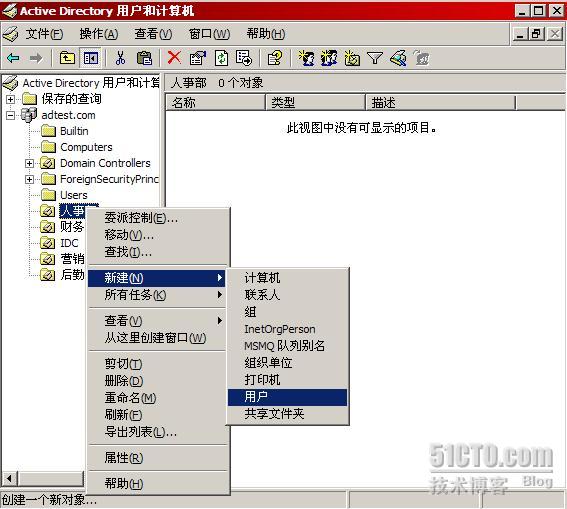Select 从这里创建窗口(W)
Screen dimensions: 567x509
click(x=157, y=338)
